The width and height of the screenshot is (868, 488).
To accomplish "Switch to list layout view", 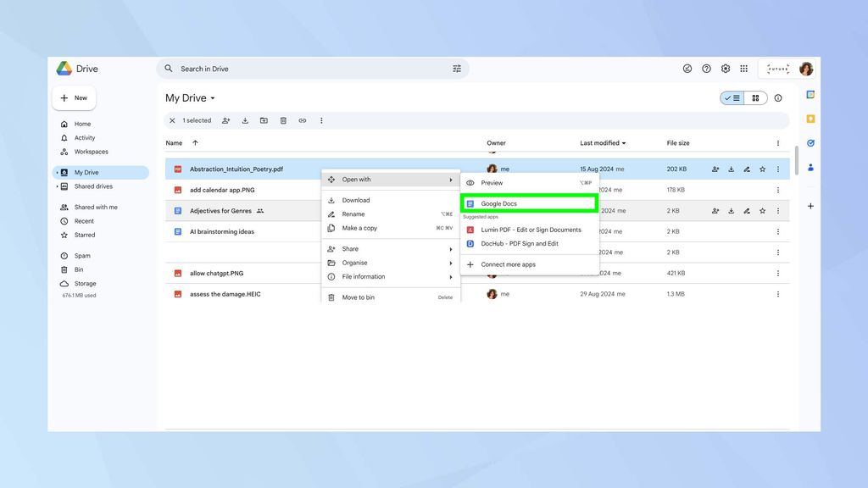I will click(x=732, y=98).
